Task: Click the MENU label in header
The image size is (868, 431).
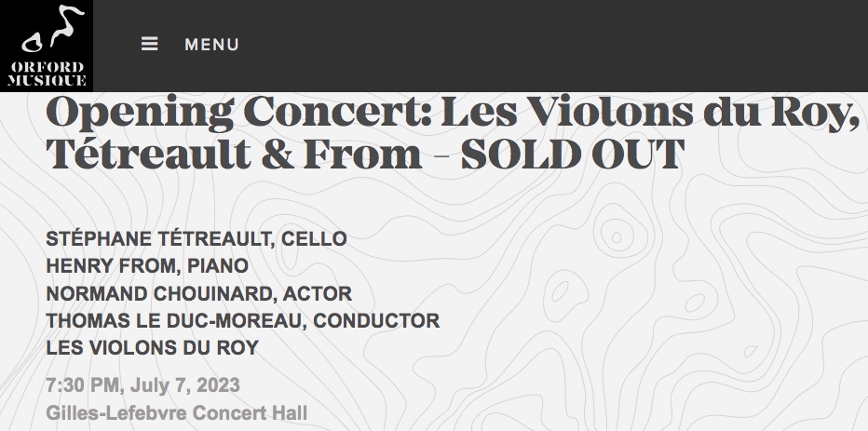Action: click(x=211, y=45)
